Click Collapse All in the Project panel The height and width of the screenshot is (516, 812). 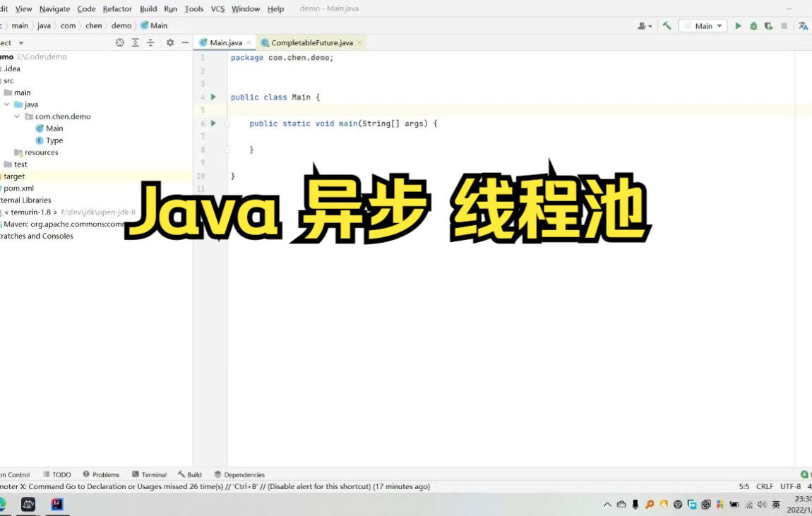[150, 42]
